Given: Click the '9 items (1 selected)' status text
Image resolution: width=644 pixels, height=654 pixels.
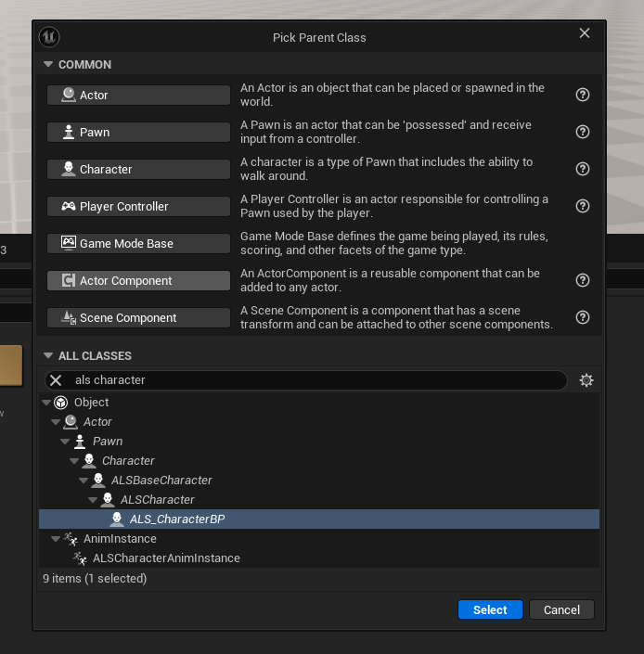Looking at the screenshot, I should [x=95, y=579].
